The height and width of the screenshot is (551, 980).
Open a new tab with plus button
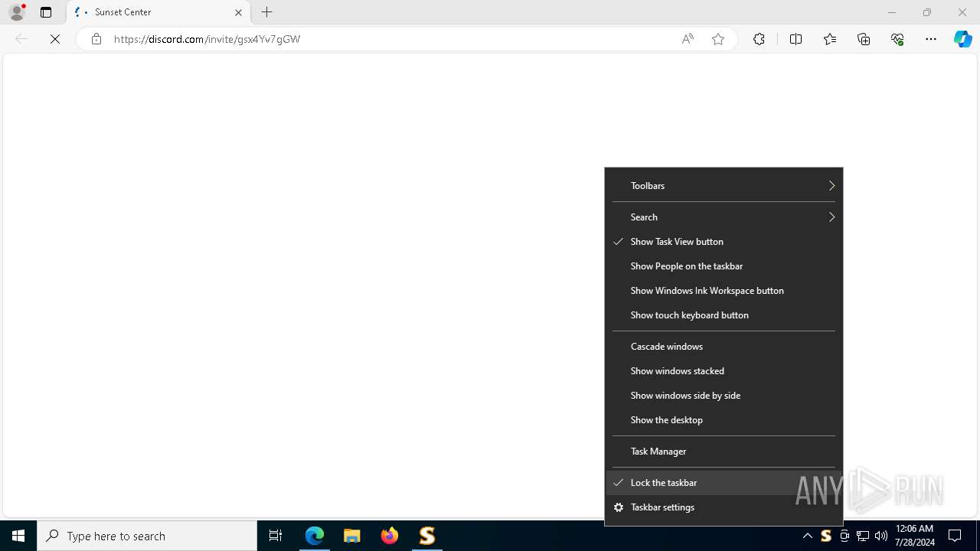pos(267,12)
